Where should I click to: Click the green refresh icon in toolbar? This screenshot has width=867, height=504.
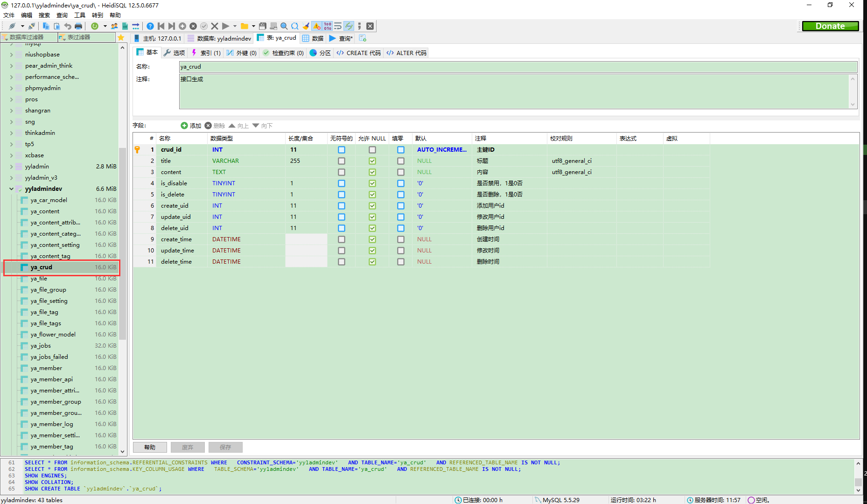pos(95,26)
